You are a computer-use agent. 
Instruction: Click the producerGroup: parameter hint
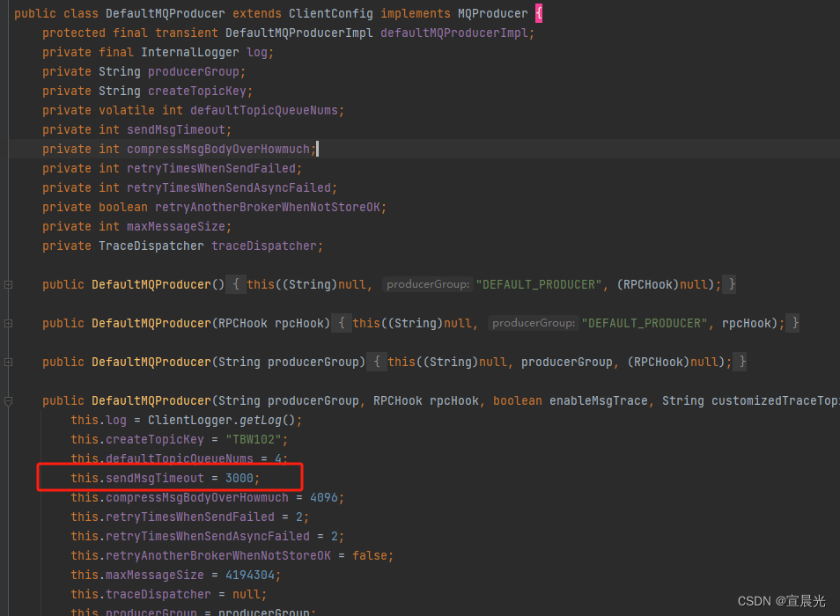(x=428, y=284)
